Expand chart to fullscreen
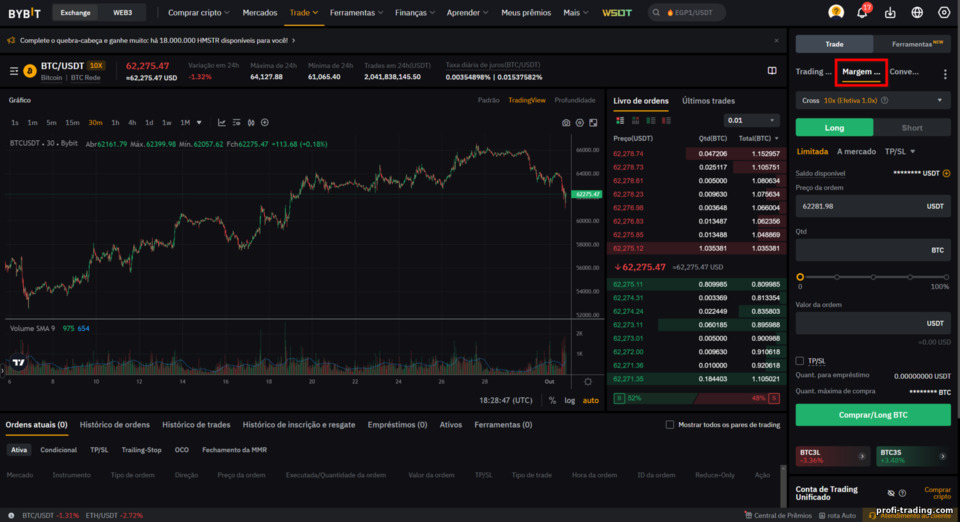This screenshot has width=960, height=522. tap(593, 123)
